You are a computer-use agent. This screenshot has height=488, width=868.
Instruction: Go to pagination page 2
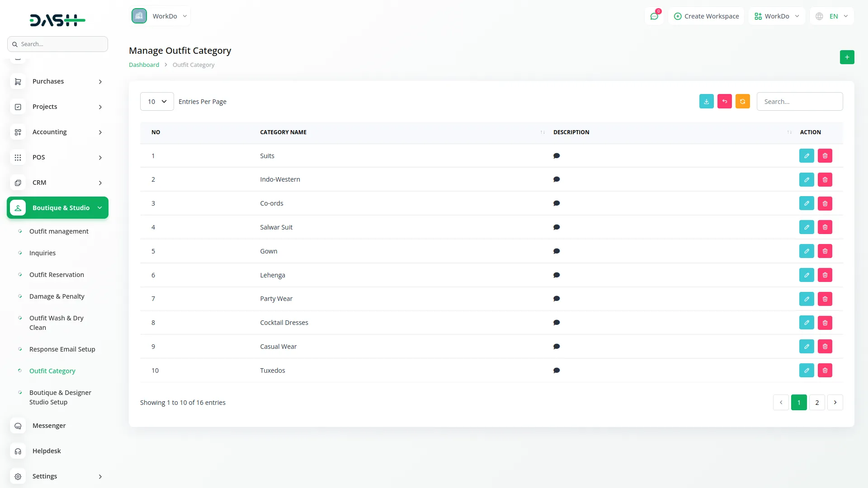click(x=816, y=403)
